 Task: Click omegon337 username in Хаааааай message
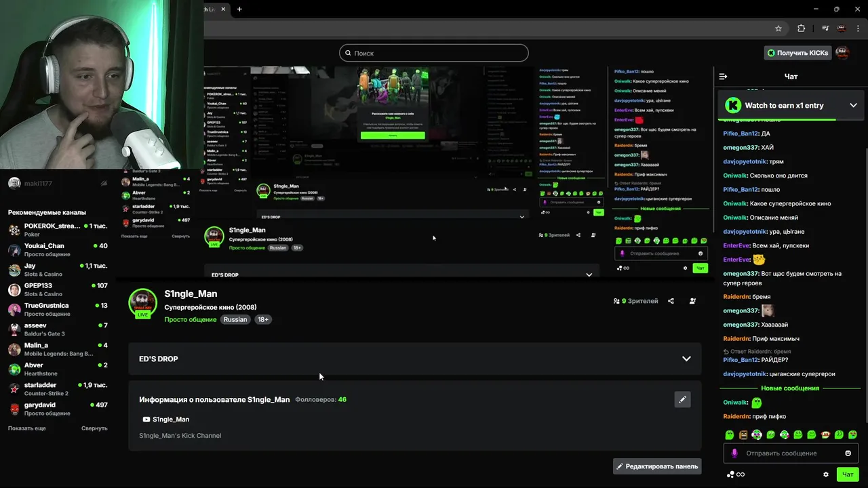coord(741,325)
